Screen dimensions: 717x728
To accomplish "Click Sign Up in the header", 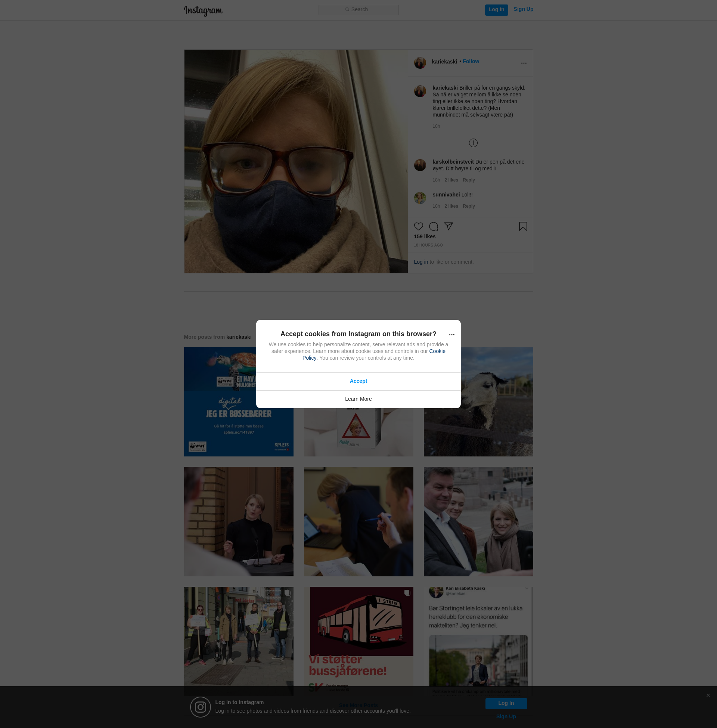I will click(x=523, y=9).
